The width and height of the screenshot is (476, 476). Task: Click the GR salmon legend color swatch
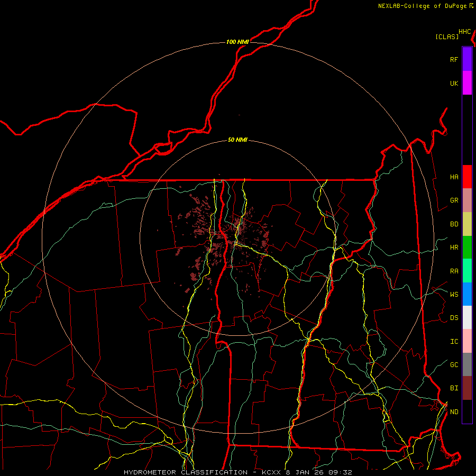coord(467,200)
